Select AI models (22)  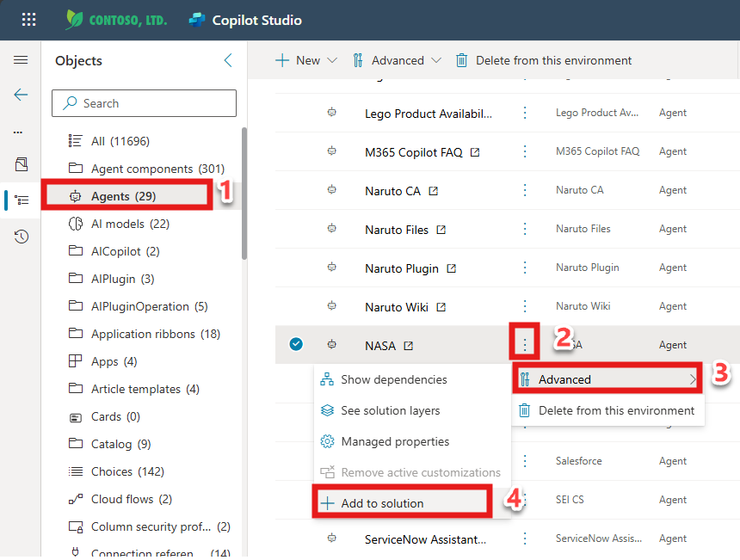(119, 224)
